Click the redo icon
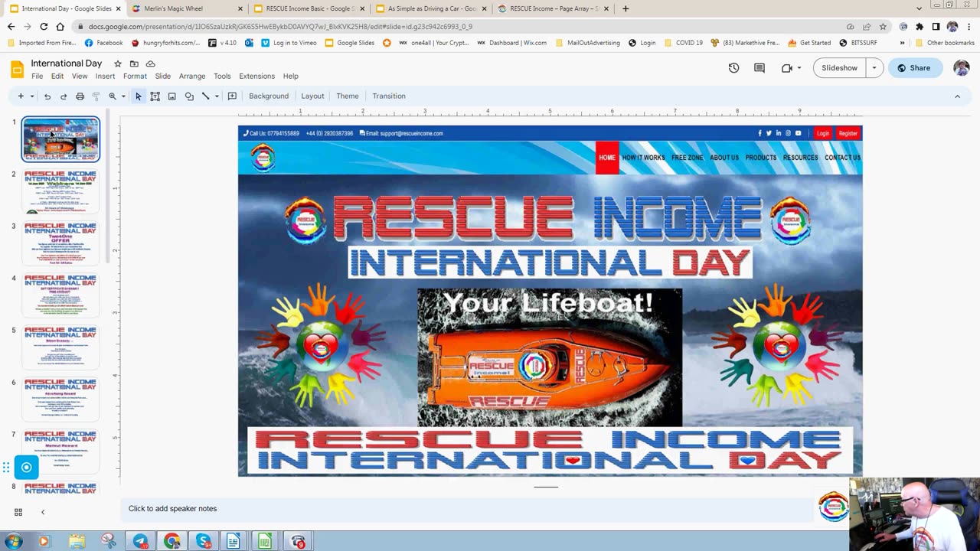Screen dimensions: 980x551 pyautogui.click(x=64, y=96)
